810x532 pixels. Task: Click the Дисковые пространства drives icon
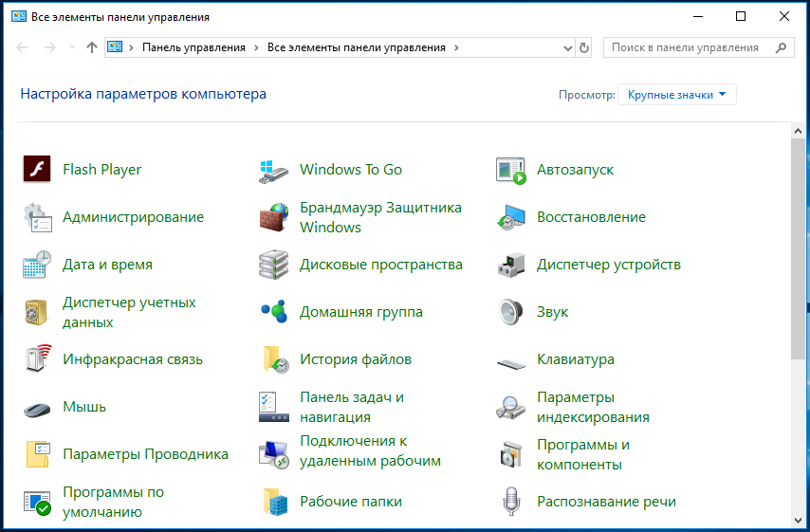(274, 265)
